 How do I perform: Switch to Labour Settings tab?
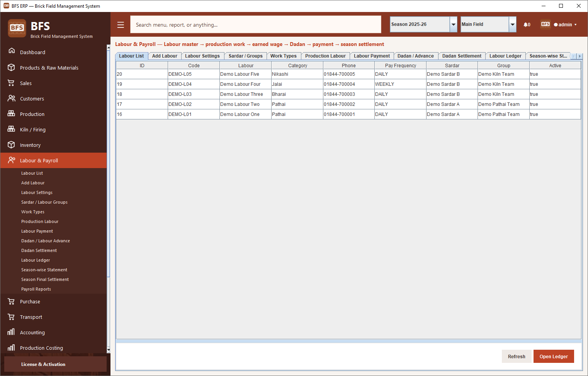(x=202, y=56)
